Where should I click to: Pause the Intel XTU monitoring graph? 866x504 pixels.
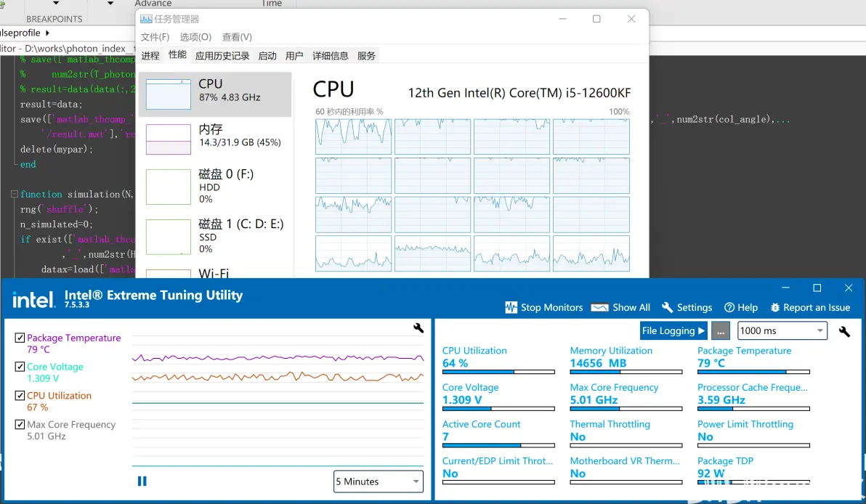[x=142, y=481]
